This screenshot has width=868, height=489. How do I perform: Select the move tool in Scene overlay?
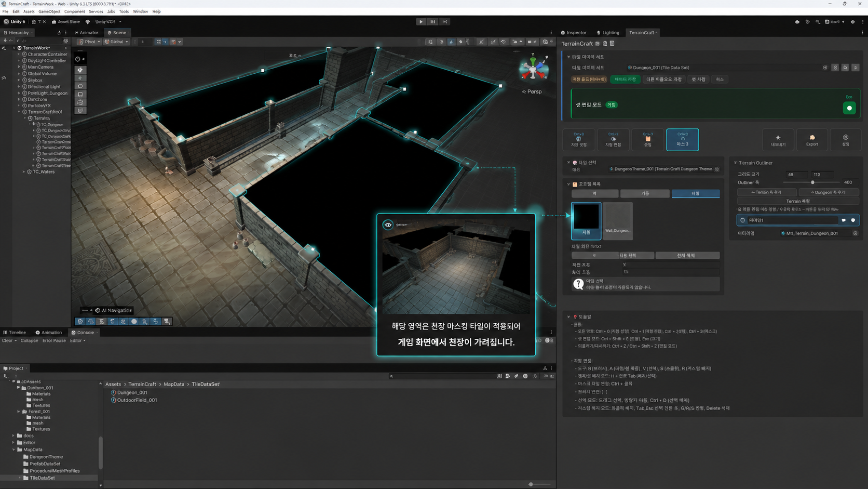click(x=80, y=78)
